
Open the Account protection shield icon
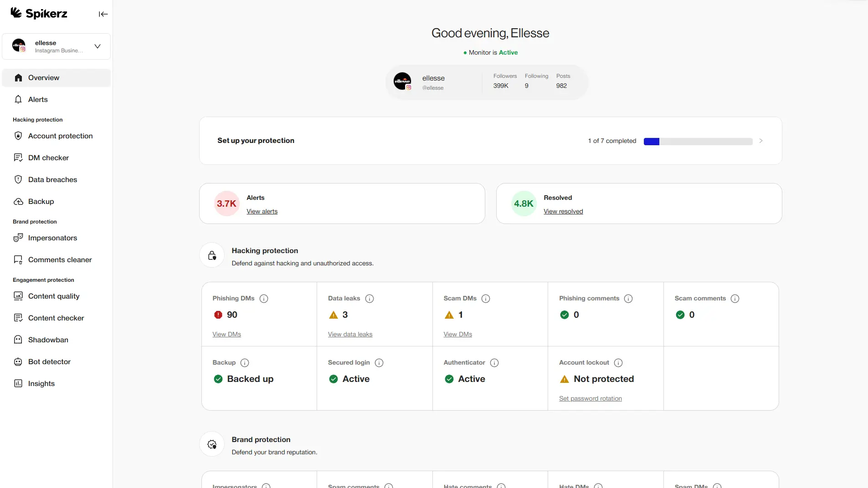pos(18,136)
